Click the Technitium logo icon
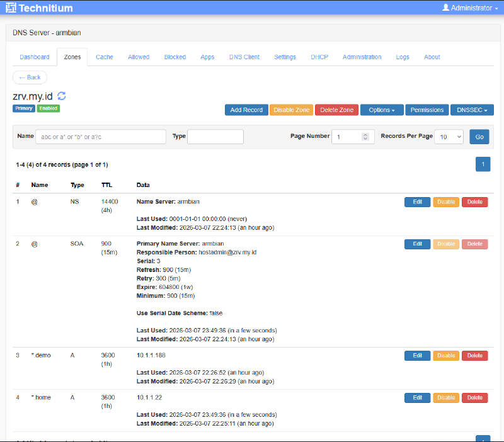This screenshot has height=442, width=504. (x=11, y=8)
